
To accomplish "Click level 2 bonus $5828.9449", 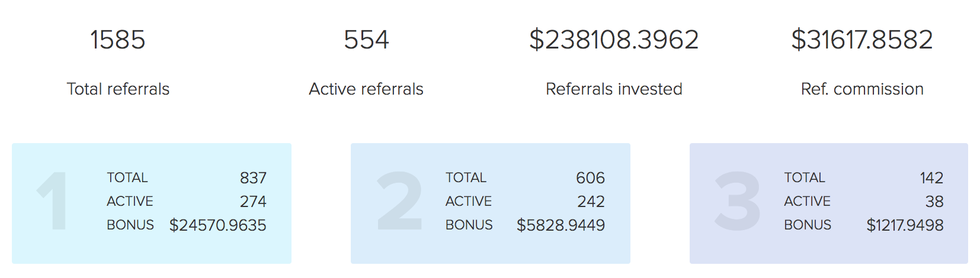I will pos(561,225).
